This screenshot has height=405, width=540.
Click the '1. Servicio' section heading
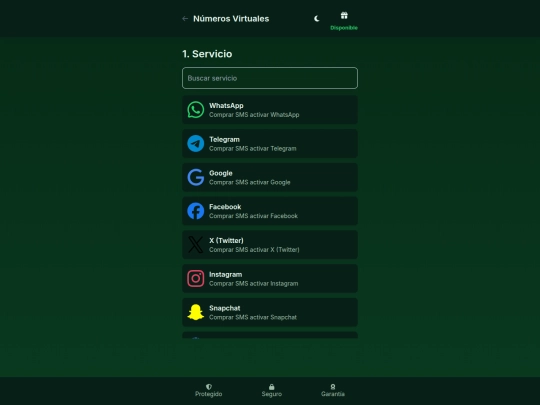click(207, 54)
